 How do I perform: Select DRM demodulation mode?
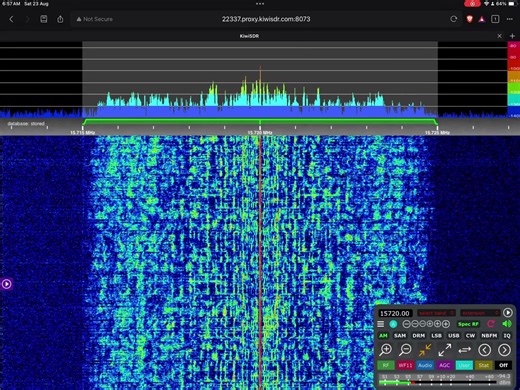point(419,336)
